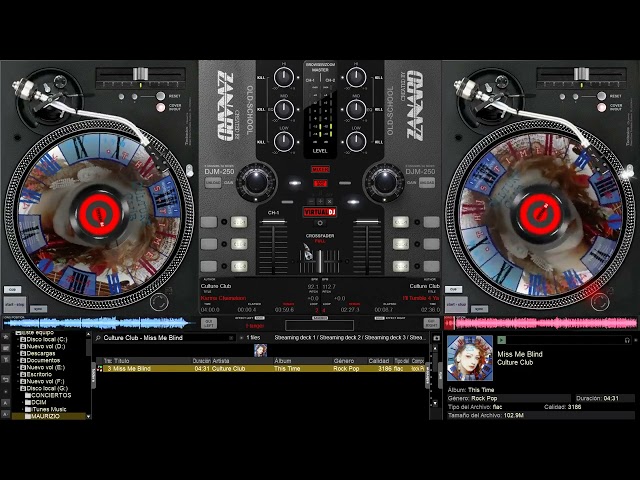Open the Descargas folder

click(x=41, y=353)
